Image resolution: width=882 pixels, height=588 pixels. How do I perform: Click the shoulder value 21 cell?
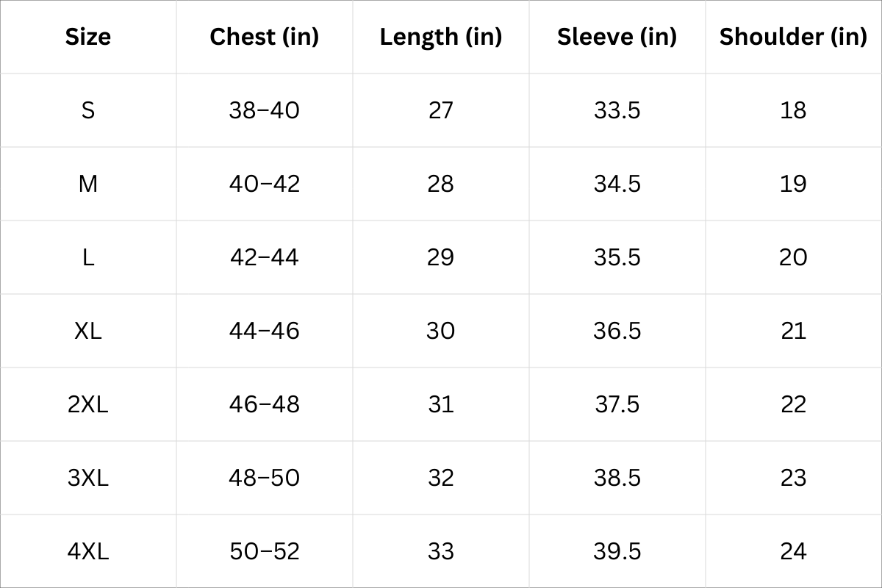pos(793,331)
